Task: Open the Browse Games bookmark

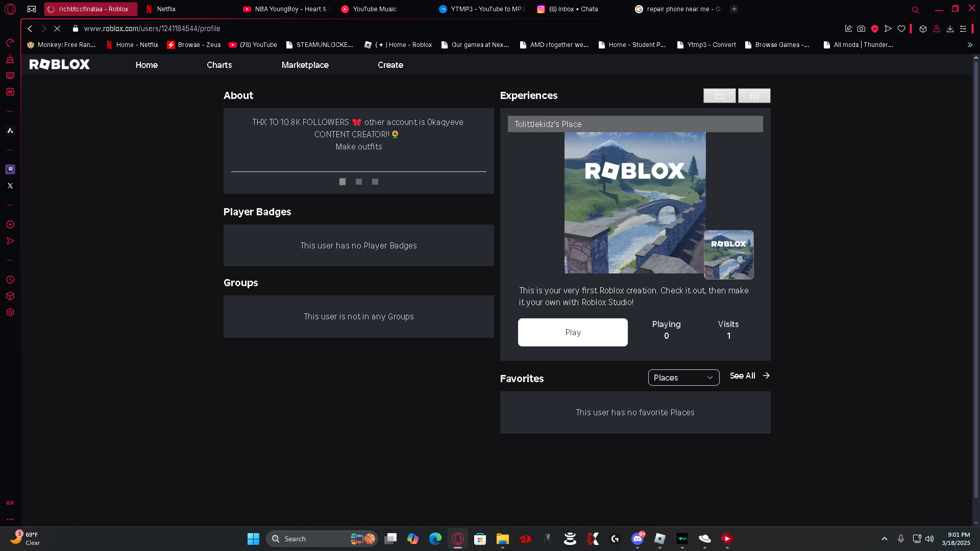Action: click(x=777, y=45)
